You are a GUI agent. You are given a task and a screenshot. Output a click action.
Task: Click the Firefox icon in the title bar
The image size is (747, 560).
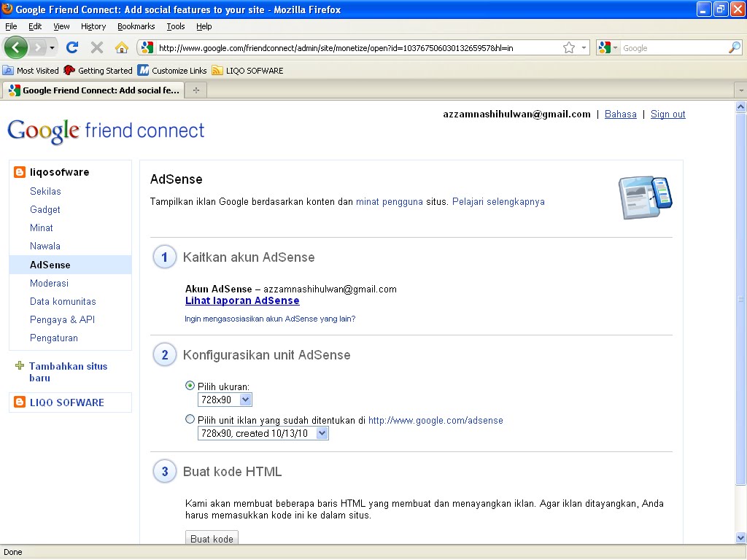pyautogui.click(x=7, y=9)
